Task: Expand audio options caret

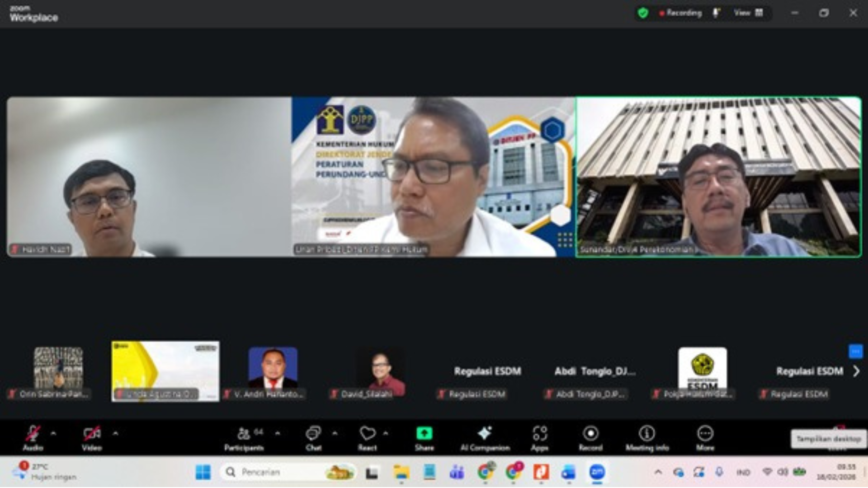Action: [53, 433]
